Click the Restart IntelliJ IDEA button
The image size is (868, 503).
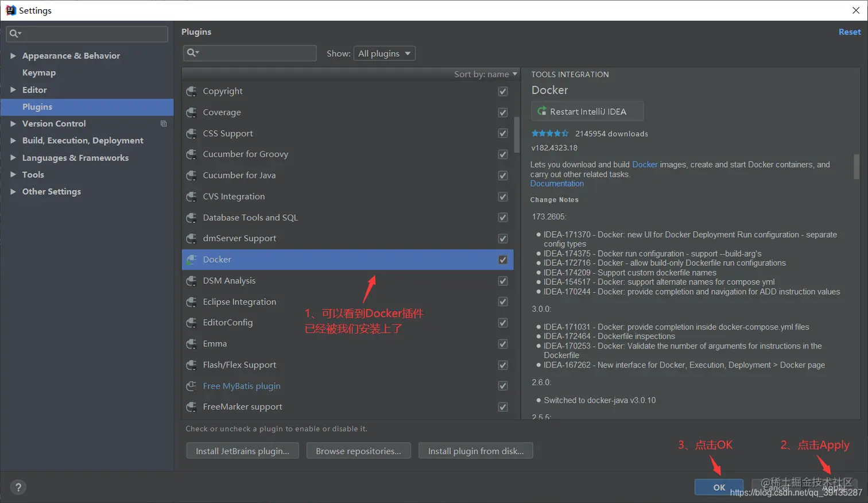[587, 111]
